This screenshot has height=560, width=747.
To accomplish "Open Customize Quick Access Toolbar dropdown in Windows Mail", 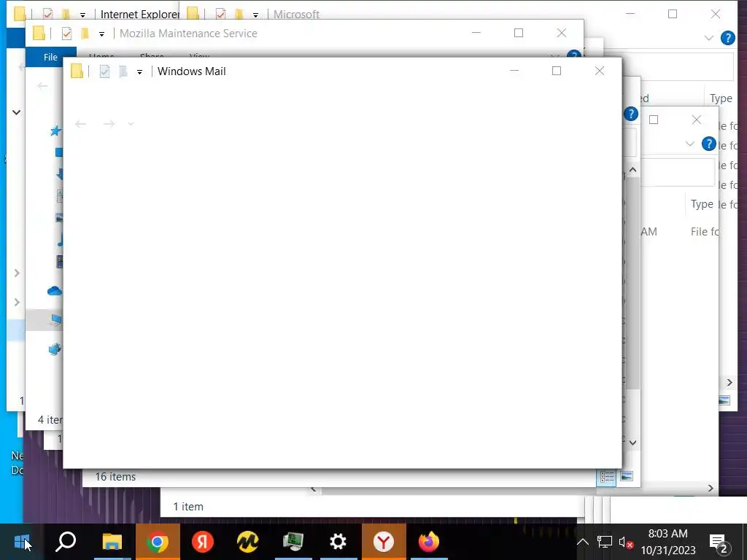I will [x=139, y=72].
